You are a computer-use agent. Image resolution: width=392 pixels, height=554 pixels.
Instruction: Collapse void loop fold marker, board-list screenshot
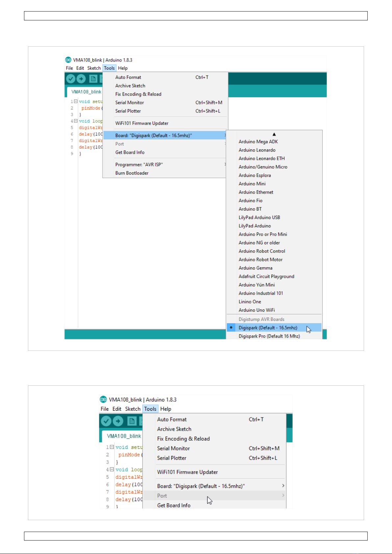pos(76,121)
